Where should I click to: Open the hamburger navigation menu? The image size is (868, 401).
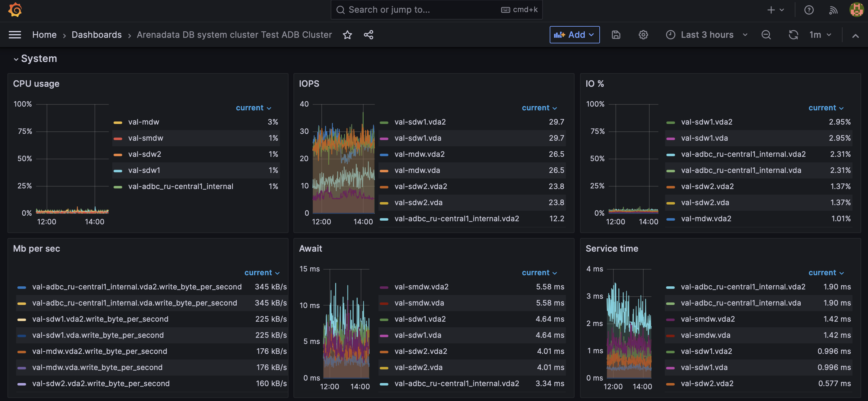point(15,35)
